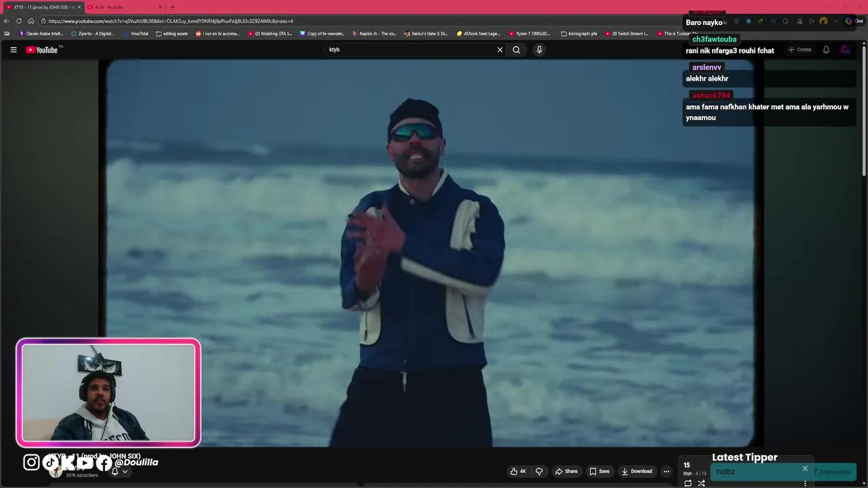Image resolution: width=868 pixels, height=488 pixels.
Task: Open the playlist three-dot options menu
Action: 805,483
